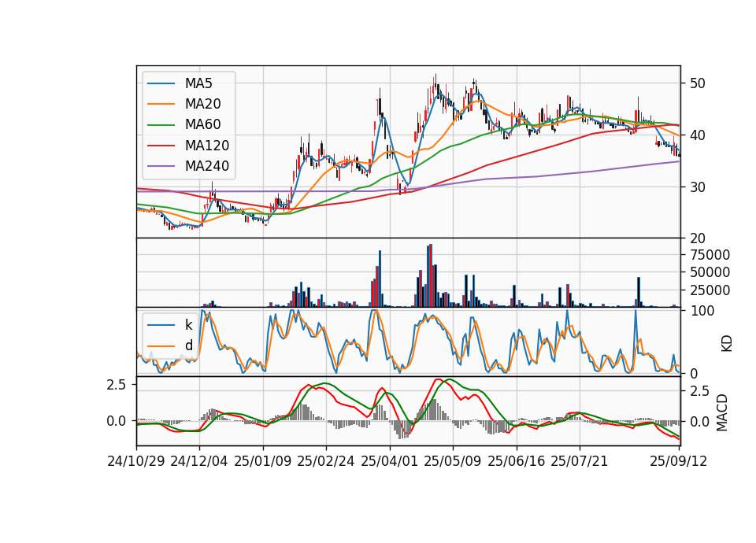
Task: Click the price axis value 30
Action: point(698,187)
